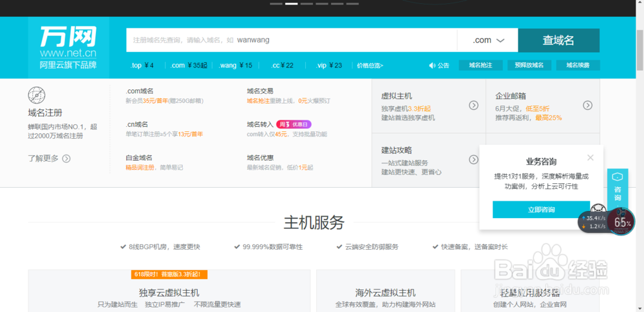The height and width of the screenshot is (312, 644).
Task: Click the arrow icon for 企业邮箱
Action: point(588,106)
